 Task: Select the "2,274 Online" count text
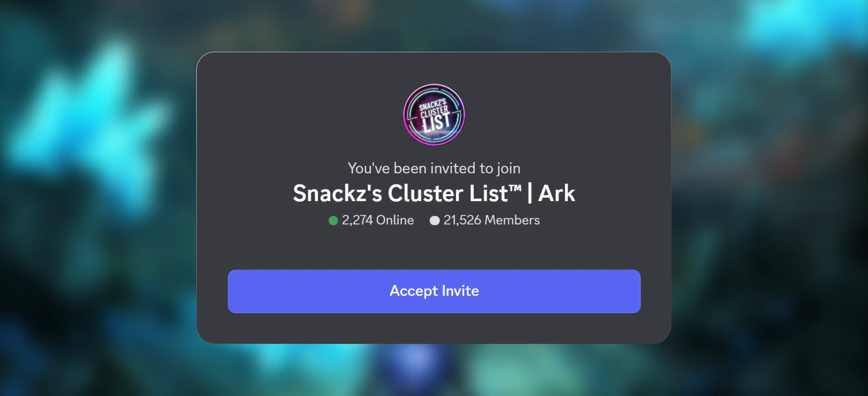[378, 220]
